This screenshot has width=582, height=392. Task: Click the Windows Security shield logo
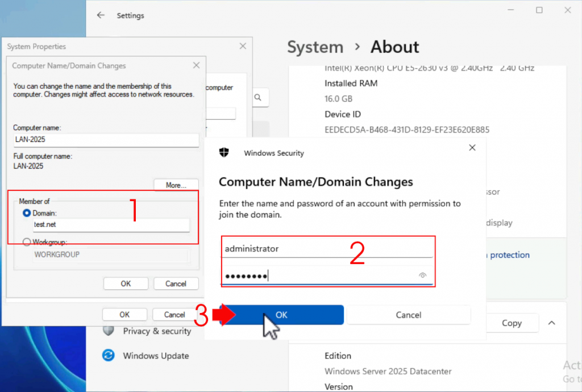coord(223,153)
